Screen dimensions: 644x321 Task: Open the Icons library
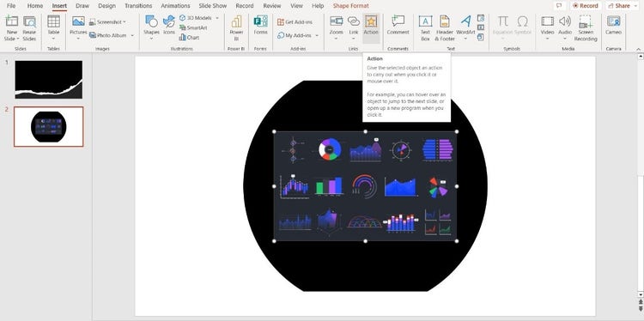point(169,25)
